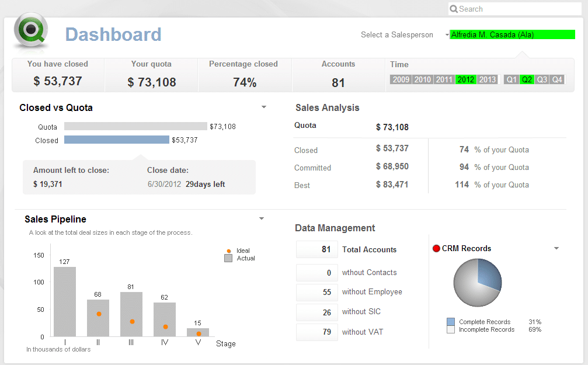Select year 2012 in Time filter
The image size is (588, 365).
[x=466, y=79]
